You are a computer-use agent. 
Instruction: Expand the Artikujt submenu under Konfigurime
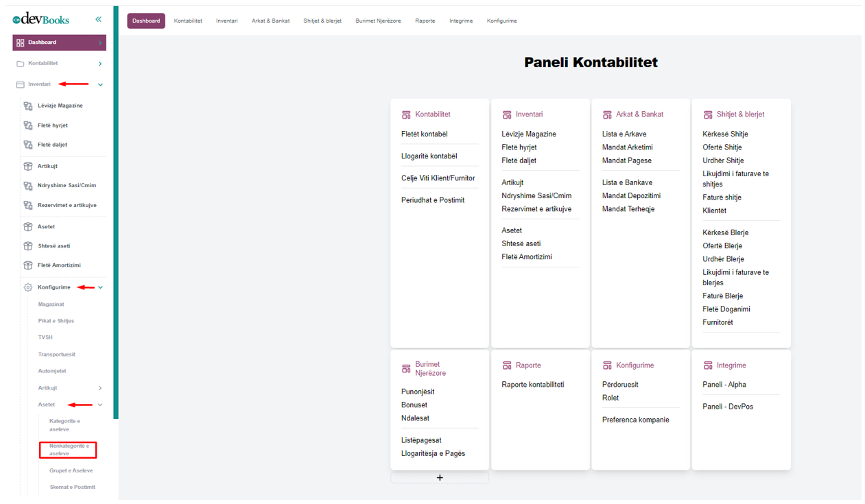tap(100, 388)
